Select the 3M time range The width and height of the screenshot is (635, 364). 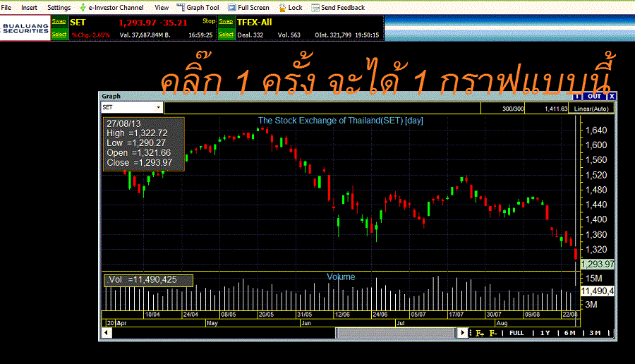point(595,333)
